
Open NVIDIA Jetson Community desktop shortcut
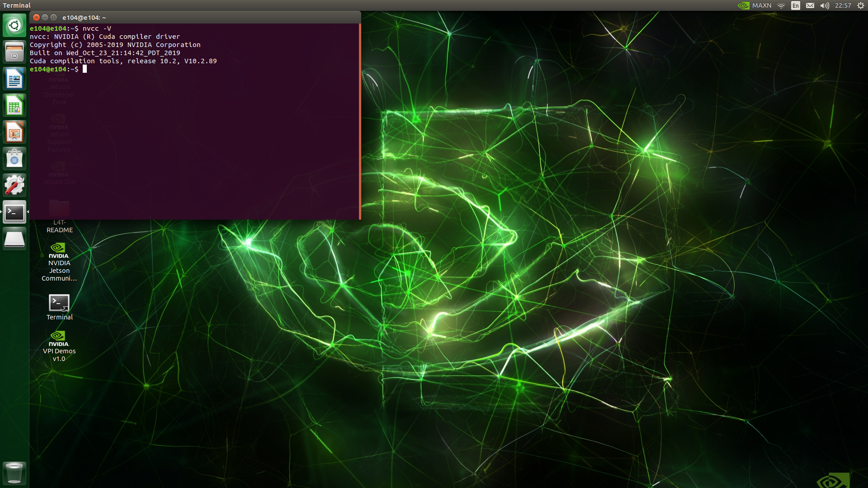coord(59,262)
